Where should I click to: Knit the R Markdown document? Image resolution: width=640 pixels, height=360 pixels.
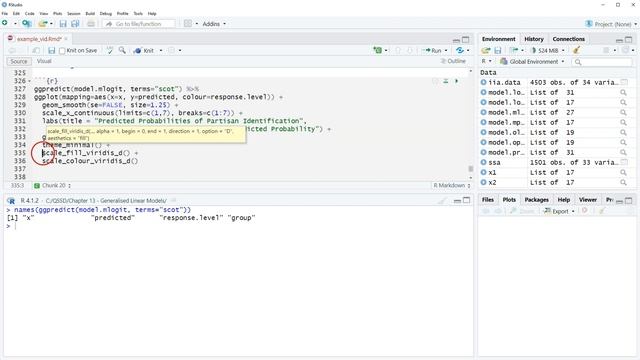(144, 51)
